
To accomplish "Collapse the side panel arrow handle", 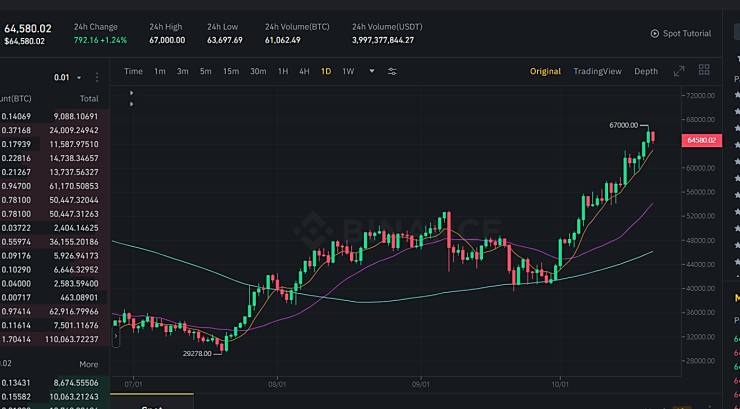I will click(x=116, y=336).
